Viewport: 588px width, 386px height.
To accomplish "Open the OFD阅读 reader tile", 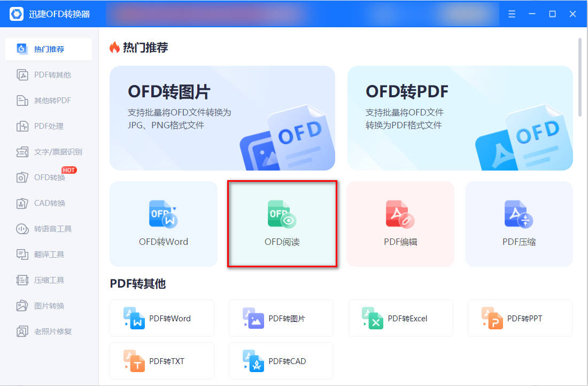I will coord(282,224).
